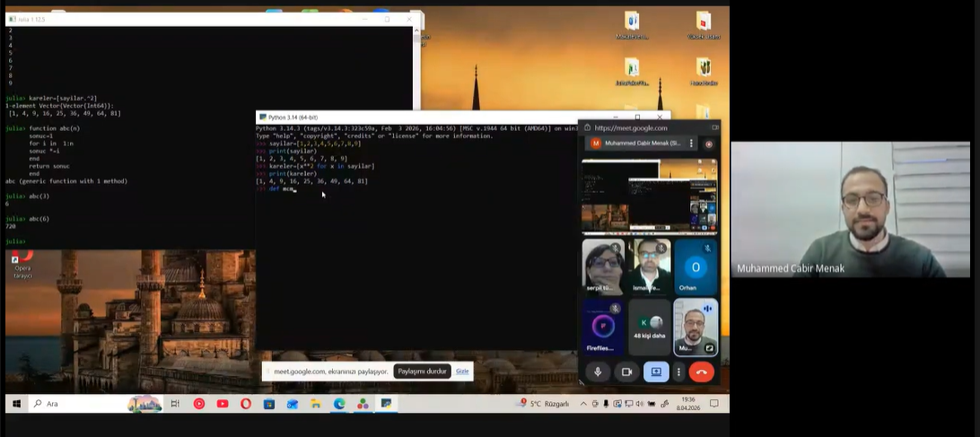Click the red hang up call button

(x=701, y=371)
